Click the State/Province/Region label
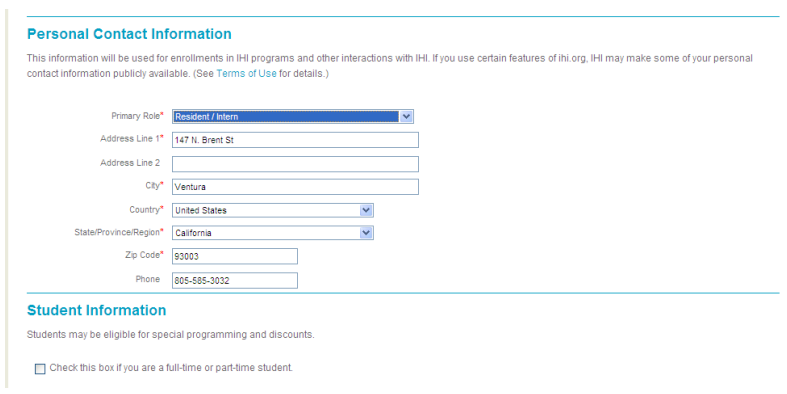787x394 pixels. click(x=119, y=232)
